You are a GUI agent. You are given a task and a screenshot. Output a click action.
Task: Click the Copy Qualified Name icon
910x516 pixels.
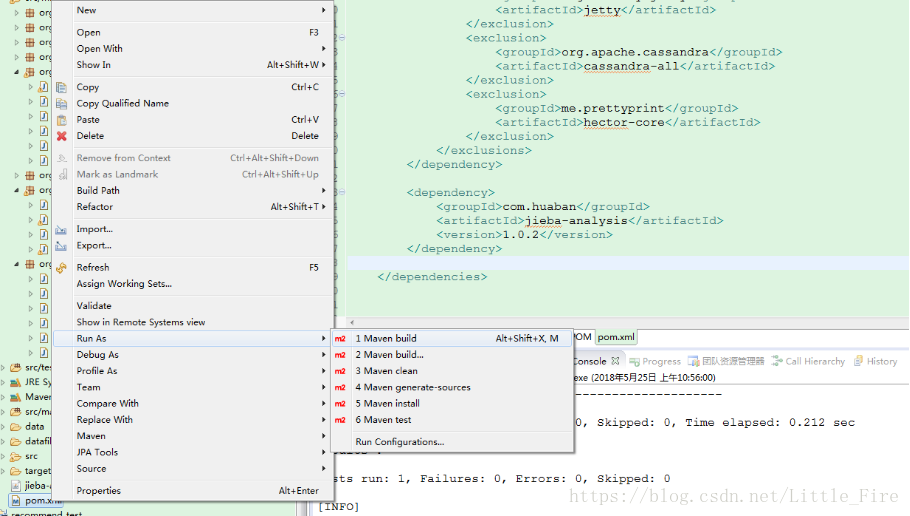(61, 103)
